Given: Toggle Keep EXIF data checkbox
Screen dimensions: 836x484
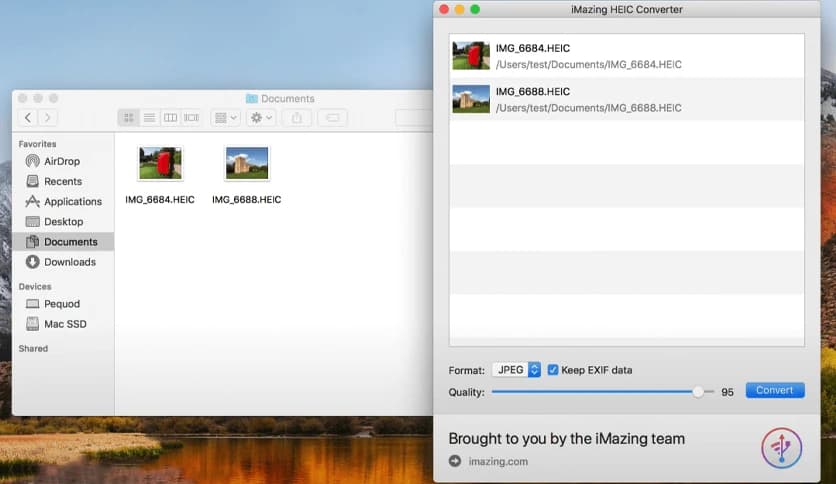Looking at the screenshot, I should point(553,369).
